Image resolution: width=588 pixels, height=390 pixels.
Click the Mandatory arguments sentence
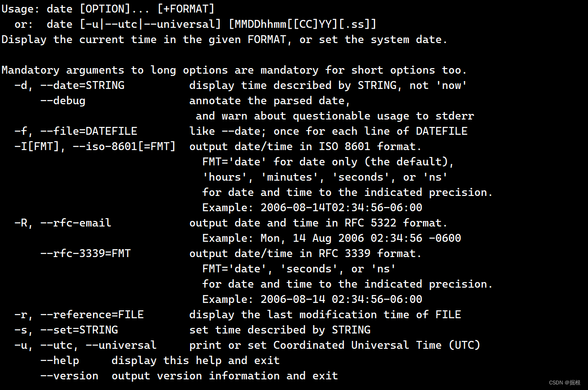(x=235, y=70)
